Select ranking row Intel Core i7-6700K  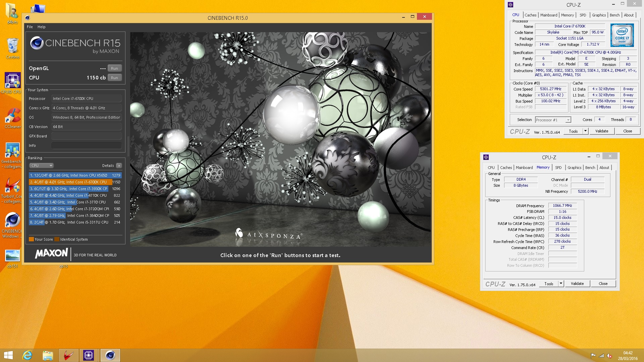coord(75,182)
